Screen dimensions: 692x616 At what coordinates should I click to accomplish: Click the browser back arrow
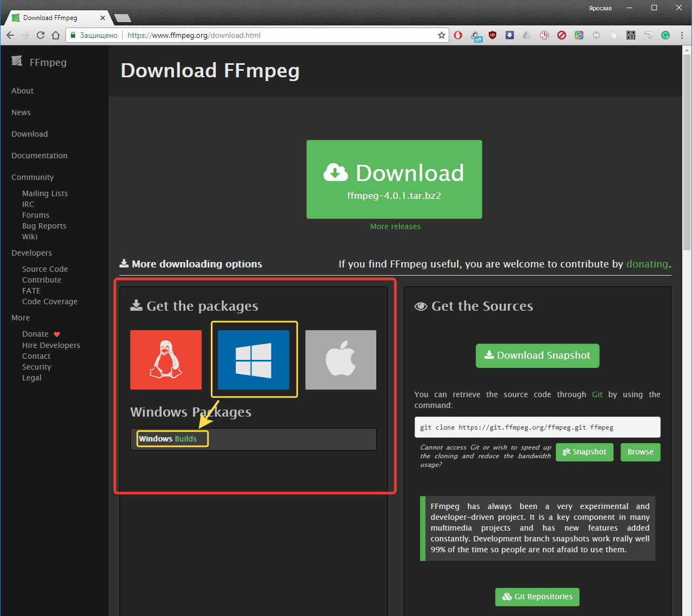click(10, 35)
